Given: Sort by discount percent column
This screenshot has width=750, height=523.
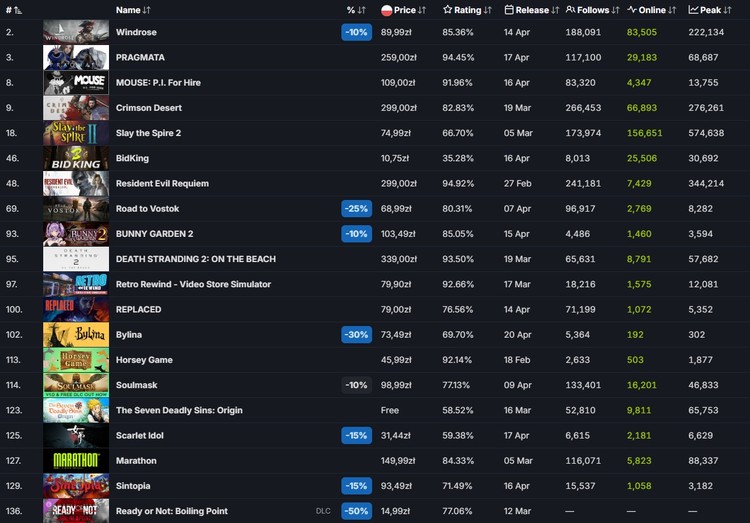Looking at the screenshot, I should pyautogui.click(x=356, y=10).
